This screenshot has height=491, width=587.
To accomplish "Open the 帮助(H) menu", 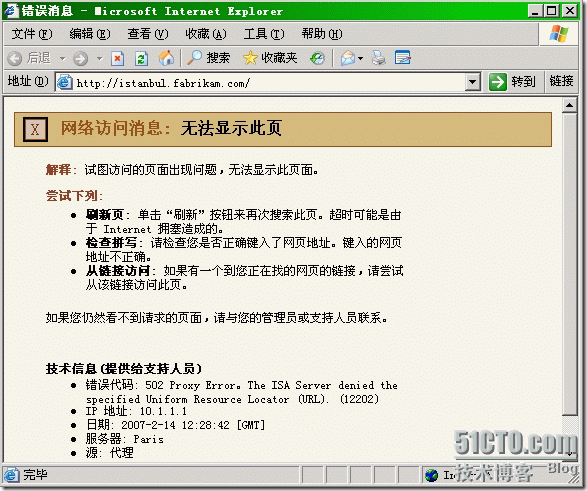I will pyautogui.click(x=322, y=34).
